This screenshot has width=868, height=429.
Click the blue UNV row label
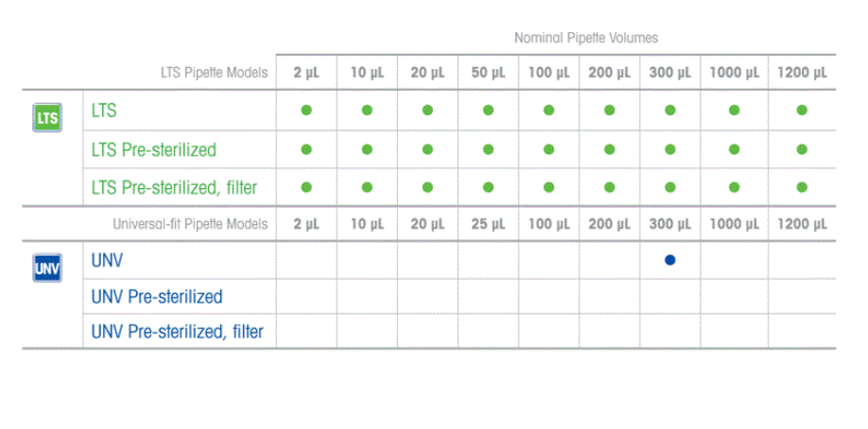click(x=107, y=260)
